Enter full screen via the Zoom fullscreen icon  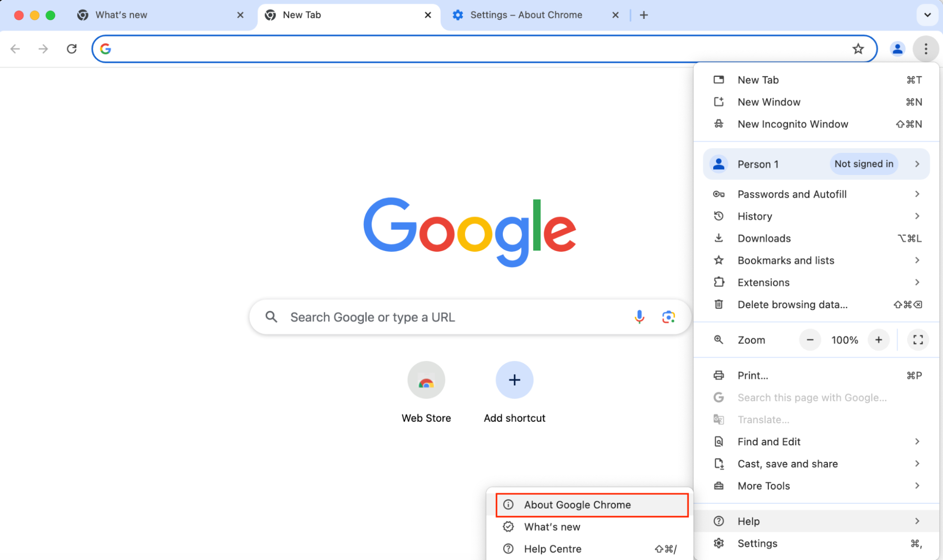(x=917, y=340)
